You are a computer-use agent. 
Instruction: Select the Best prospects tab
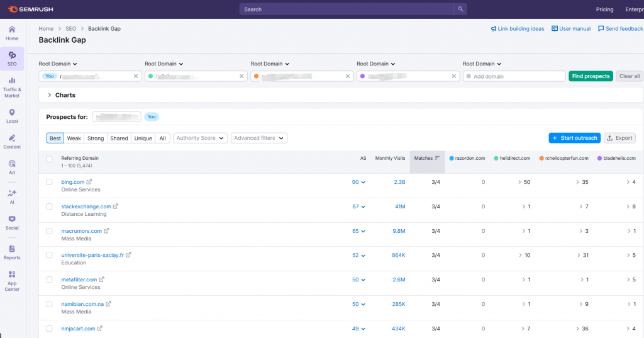pos(55,138)
